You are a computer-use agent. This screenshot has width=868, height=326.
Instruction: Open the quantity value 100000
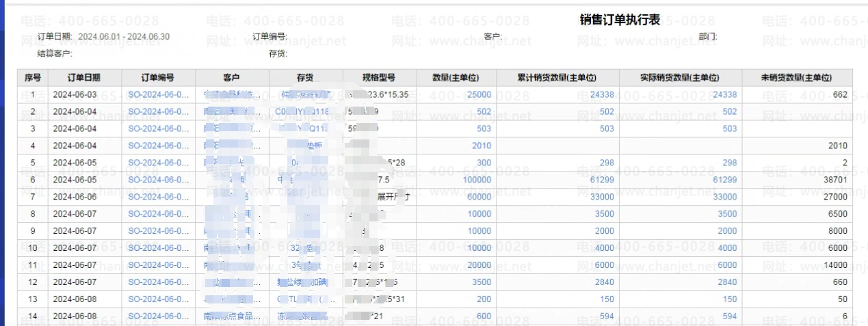pyautogui.click(x=477, y=180)
